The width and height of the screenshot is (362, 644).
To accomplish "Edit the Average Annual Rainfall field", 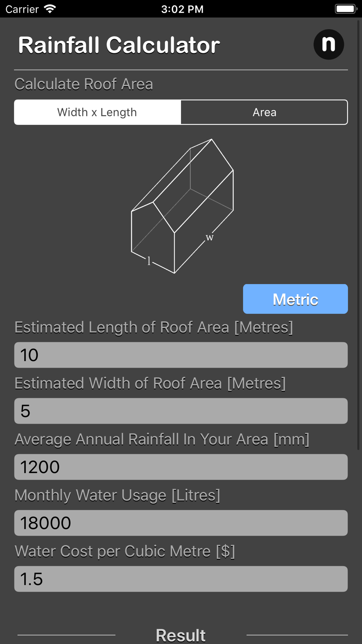I will tap(181, 467).
